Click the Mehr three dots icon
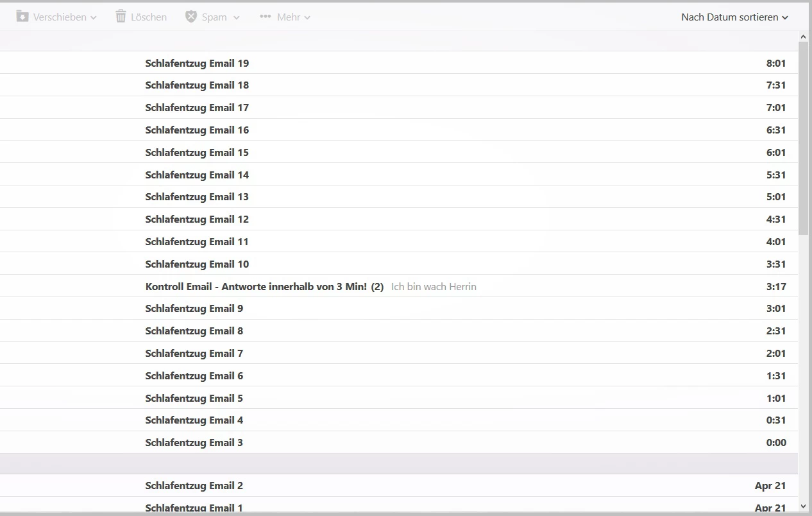The height and width of the screenshot is (516, 812). click(x=265, y=17)
